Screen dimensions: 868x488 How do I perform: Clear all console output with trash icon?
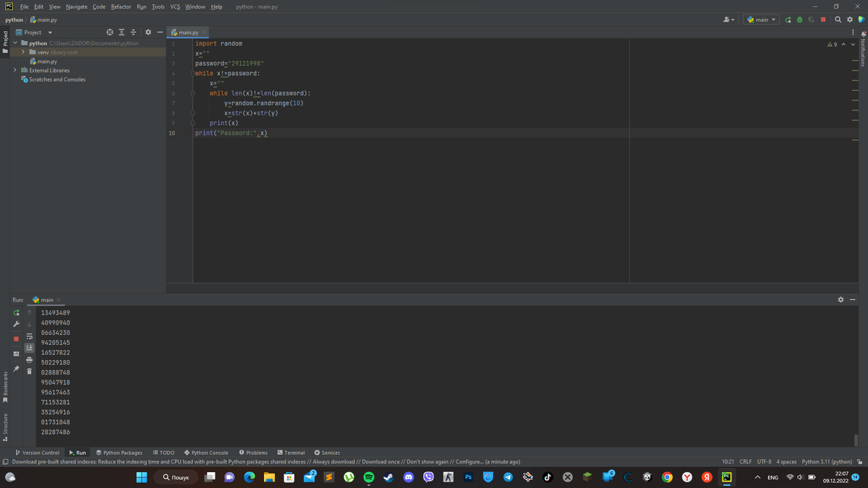click(30, 371)
